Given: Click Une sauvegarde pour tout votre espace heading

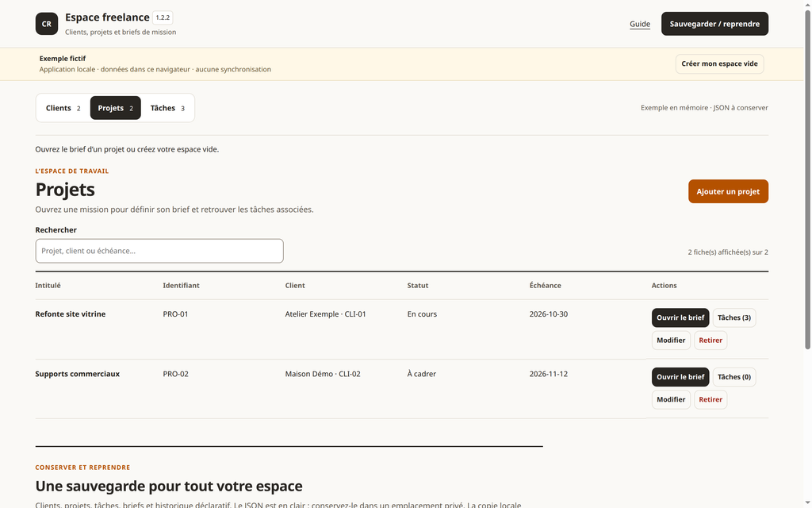Looking at the screenshot, I should [169, 487].
